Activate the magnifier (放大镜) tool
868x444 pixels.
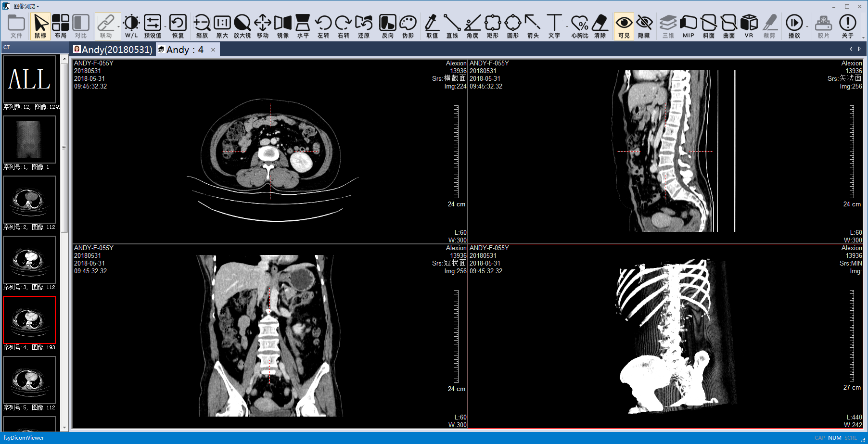pos(242,26)
